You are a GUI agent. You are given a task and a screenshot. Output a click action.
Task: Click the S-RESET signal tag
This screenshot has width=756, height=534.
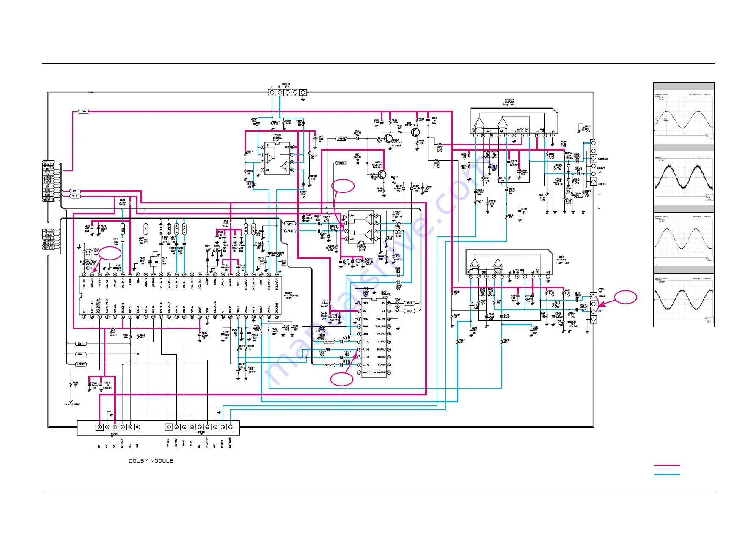81,364
